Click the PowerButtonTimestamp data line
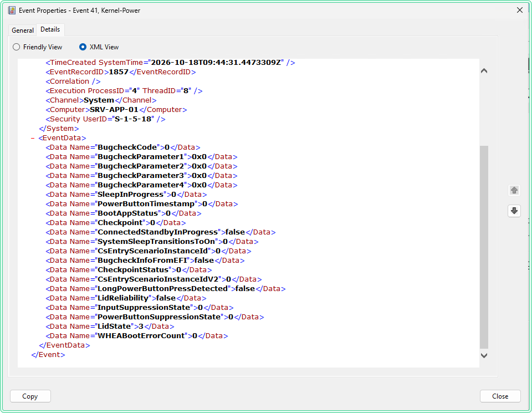This screenshot has height=413, width=532. pos(142,204)
